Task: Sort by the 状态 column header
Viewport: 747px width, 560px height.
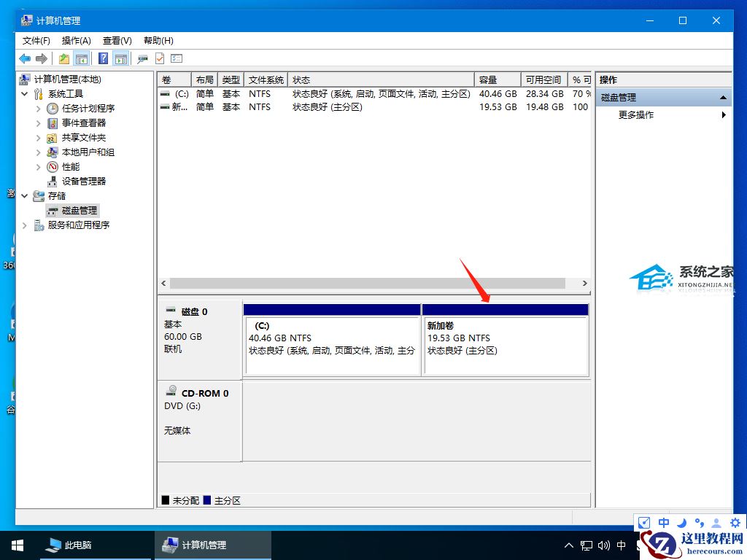Action: click(381, 79)
